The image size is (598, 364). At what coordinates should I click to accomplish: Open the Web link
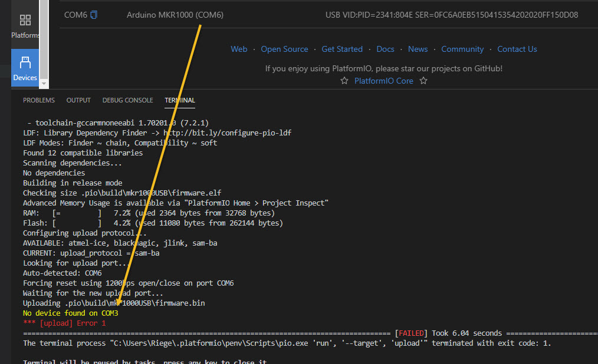pyautogui.click(x=239, y=49)
